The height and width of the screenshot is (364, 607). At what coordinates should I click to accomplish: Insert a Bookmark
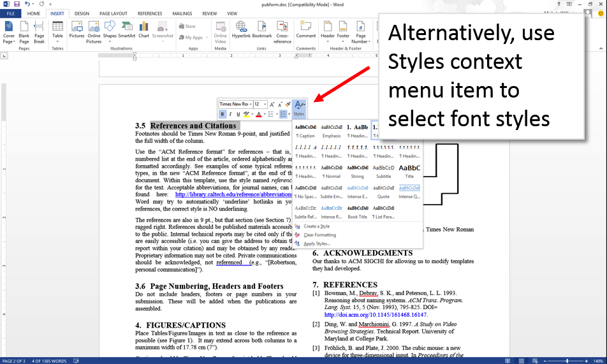point(262,30)
